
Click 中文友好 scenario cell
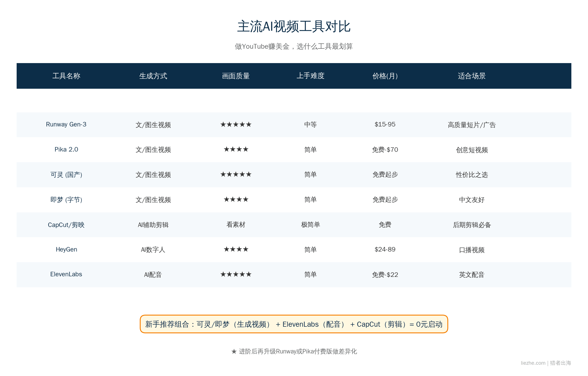click(472, 200)
